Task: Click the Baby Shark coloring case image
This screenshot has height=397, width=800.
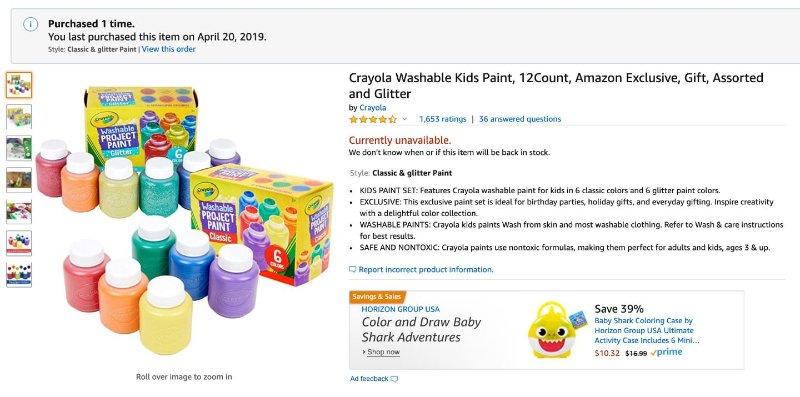Action: point(554,330)
